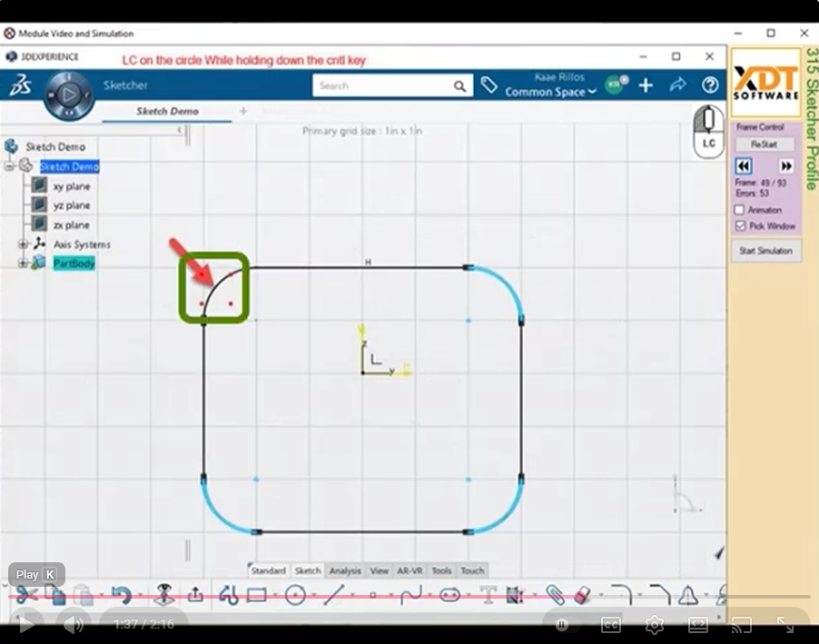Viewport: 819px width, 644px height.
Task: Switch to the View toolbar tab
Action: pyautogui.click(x=380, y=570)
